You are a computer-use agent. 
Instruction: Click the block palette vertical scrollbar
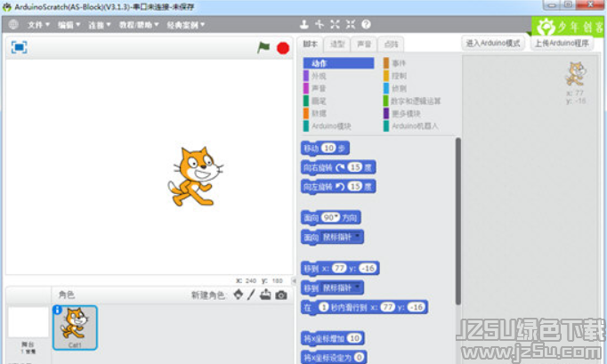tap(458, 221)
